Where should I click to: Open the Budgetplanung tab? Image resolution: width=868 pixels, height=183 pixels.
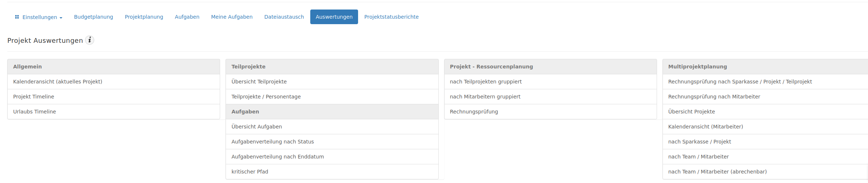pos(93,17)
